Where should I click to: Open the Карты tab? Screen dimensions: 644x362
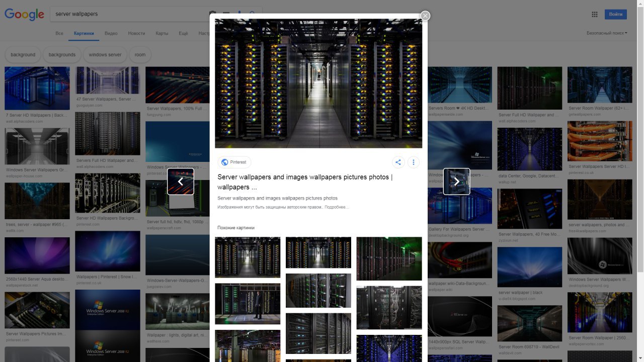pyautogui.click(x=162, y=33)
